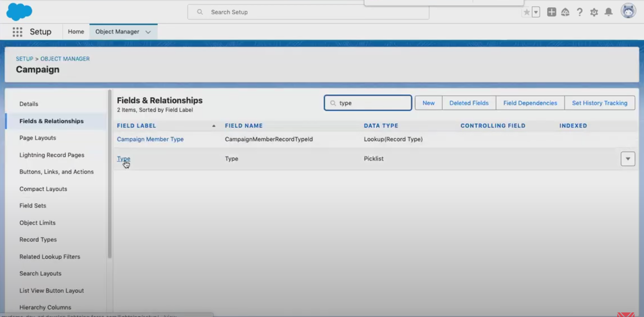Click the CONTROLLING FIELD column header
The width and height of the screenshot is (644, 317).
click(493, 126)
